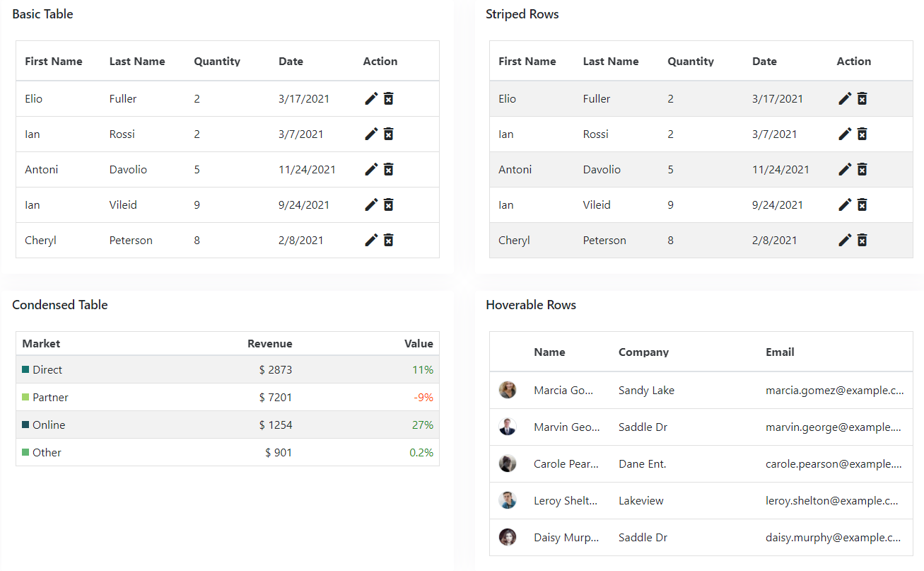Click Daisy Murphy's avatar photo
Screen dimensions: 924x571
click(x=508, y=537)
